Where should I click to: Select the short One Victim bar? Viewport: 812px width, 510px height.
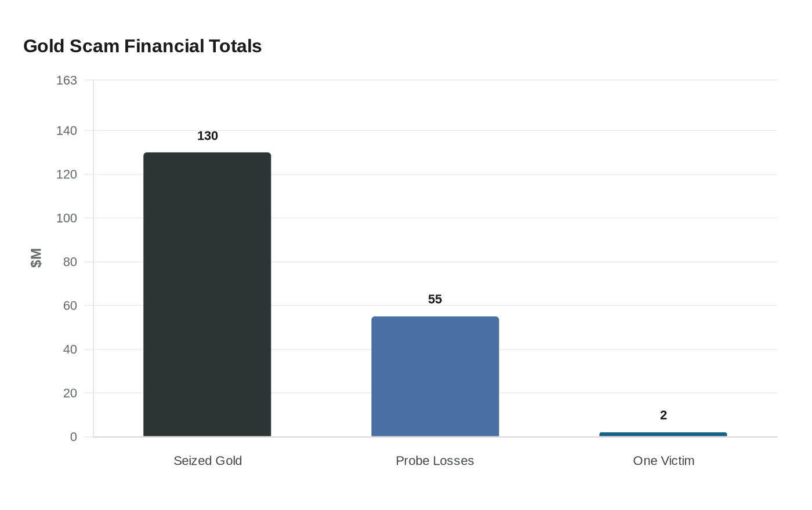[663, 434]
